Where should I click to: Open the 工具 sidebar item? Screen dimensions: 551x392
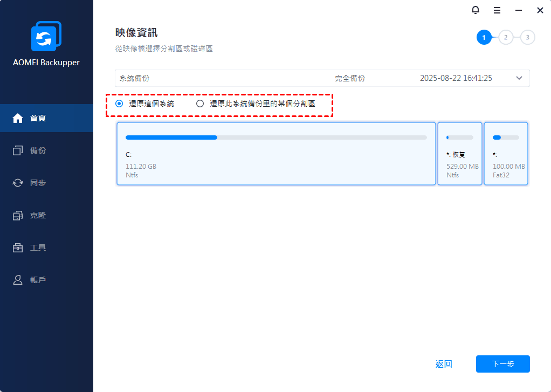(x=46, y=247)
